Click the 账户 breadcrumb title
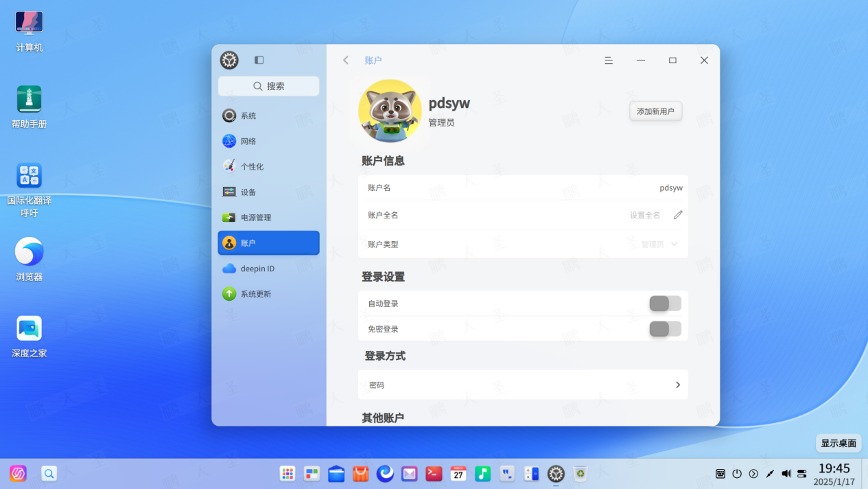This screenshot has width=868, height=489. click(373, 60)
